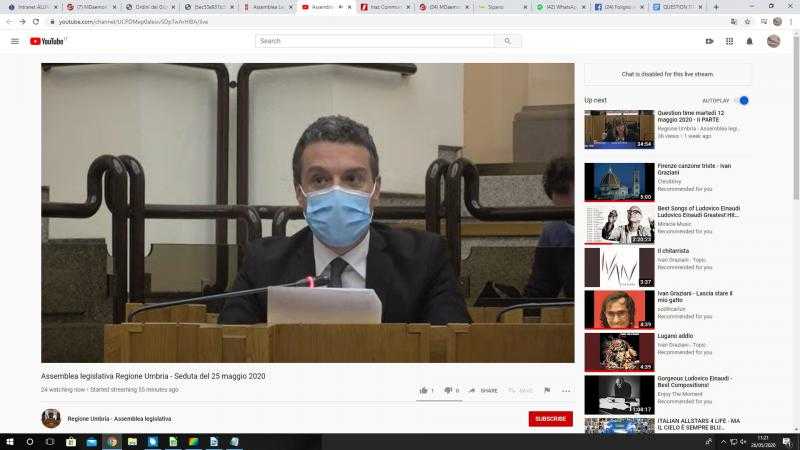Open Regione Umbria - Assemblea legislativa channel name
Viewport: 800px width, 450px height.
(x=119, y=419)
